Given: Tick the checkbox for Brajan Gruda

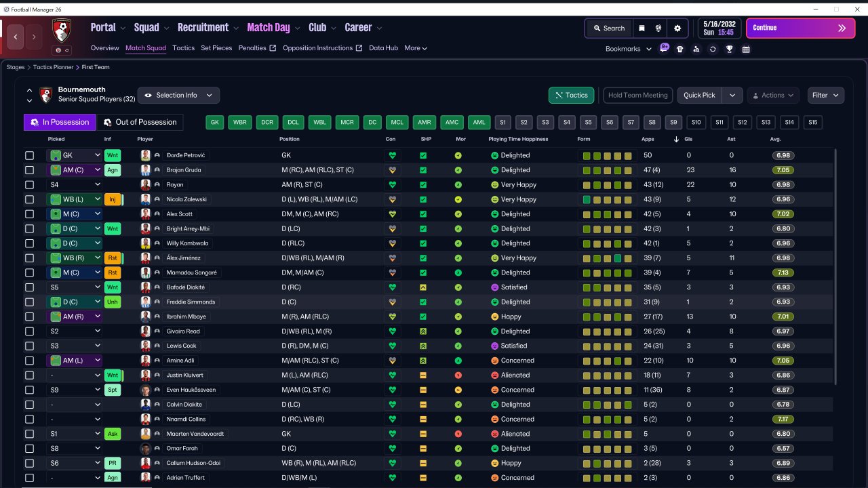Looking at the screenshot, I should point(29,170).
